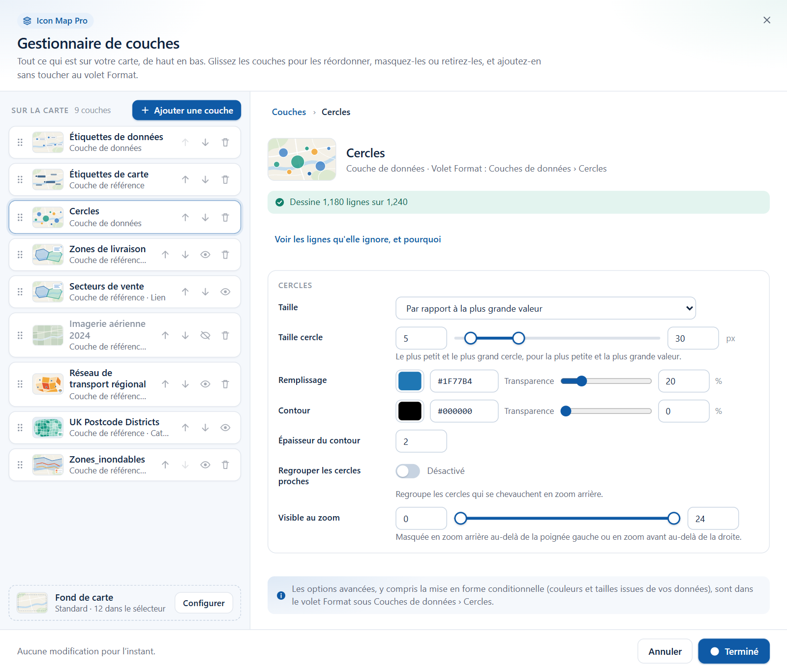Image resolution: width=787 pixels, height=672 pixels.
Task: Open the Taille dropdown
Action: [545, 308]
